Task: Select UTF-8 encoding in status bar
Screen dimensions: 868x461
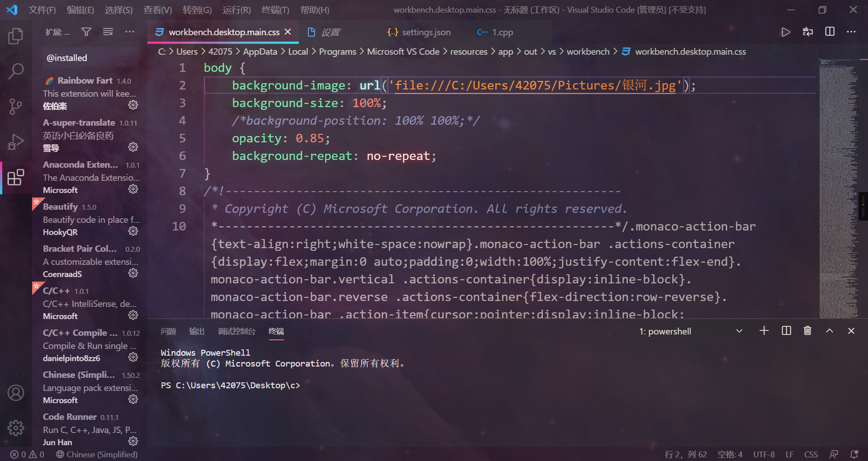Action: click(x=764, y=454)
